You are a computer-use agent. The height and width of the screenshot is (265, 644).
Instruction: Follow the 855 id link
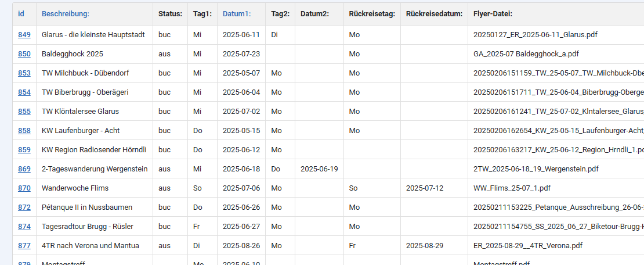[24, 112]
